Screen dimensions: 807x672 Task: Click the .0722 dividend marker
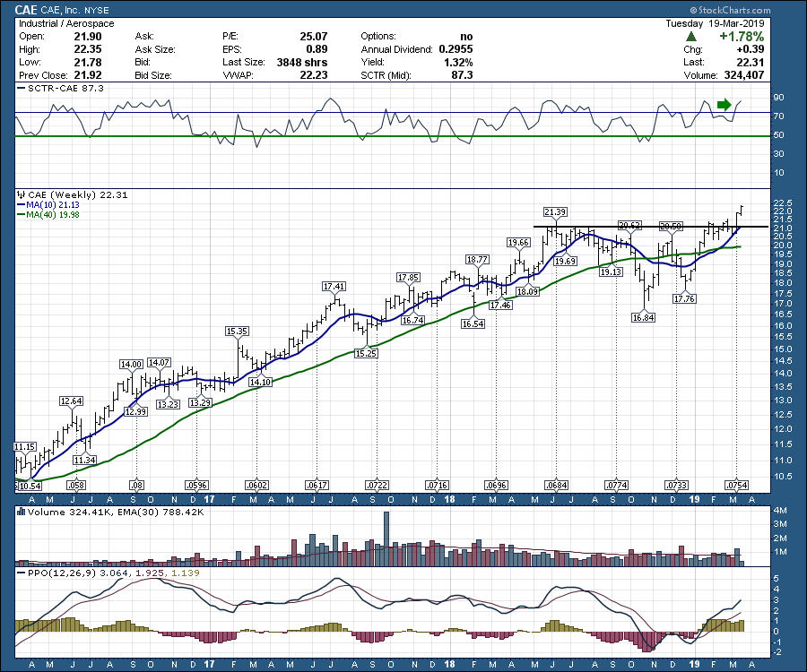pos(377,486)
